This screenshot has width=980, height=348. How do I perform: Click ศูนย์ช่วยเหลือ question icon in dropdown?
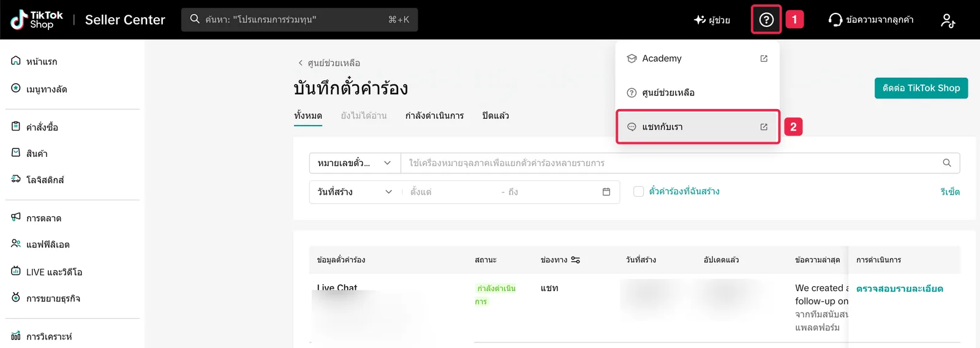(631, 93)
